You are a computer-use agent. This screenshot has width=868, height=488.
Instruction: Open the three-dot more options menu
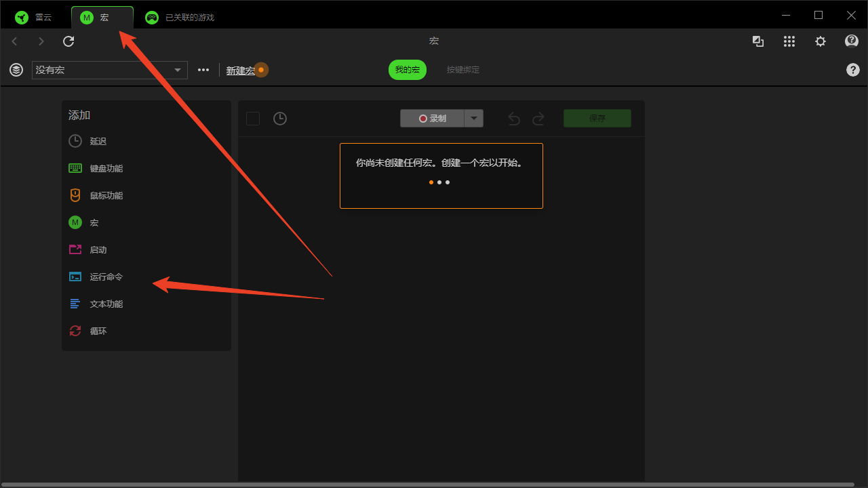pos(203,70)
